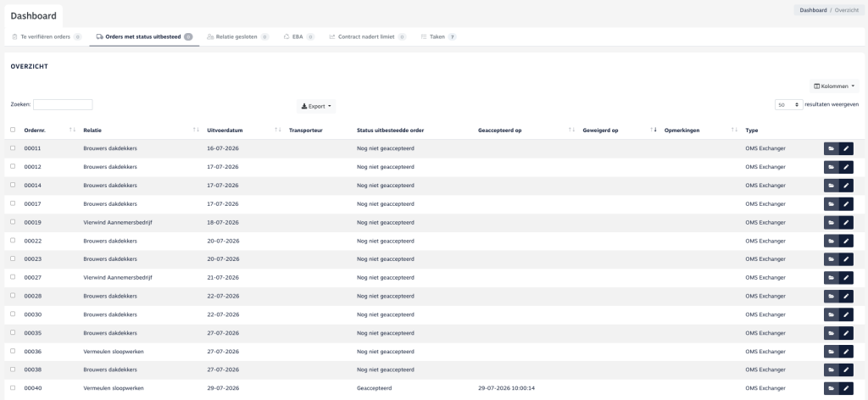Sort table by Geaccepteerd op column
Screen dimensions: 868x400
click(572, 130)
